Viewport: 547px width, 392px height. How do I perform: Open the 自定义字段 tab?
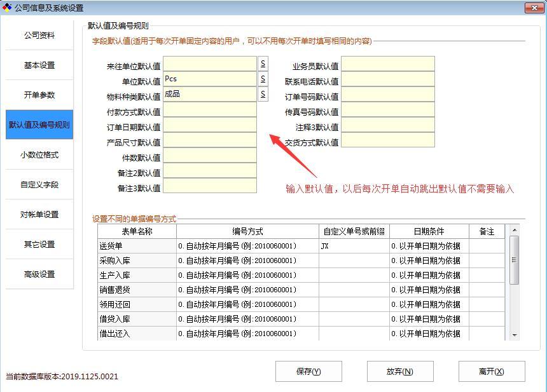39,185
